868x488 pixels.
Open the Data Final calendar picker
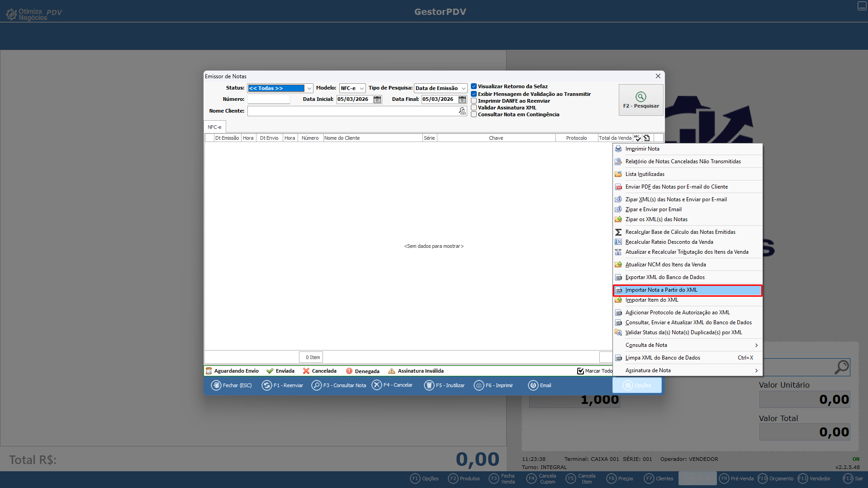pos(462,99)
